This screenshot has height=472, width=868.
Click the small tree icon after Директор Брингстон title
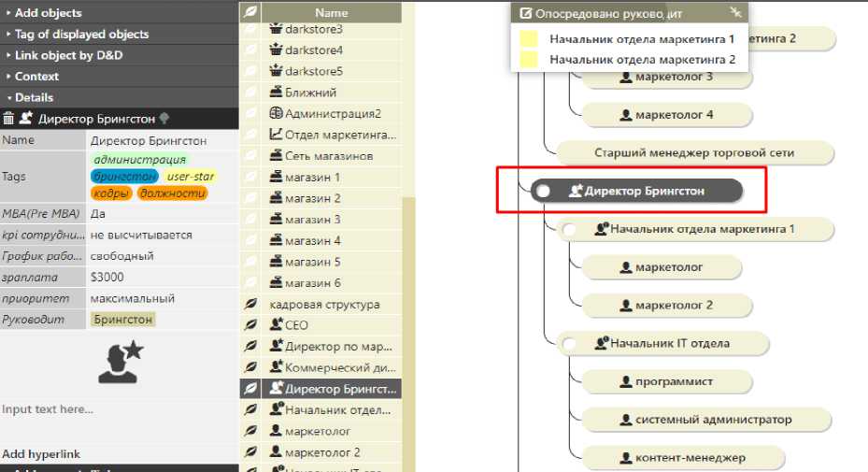pos(164,119)
